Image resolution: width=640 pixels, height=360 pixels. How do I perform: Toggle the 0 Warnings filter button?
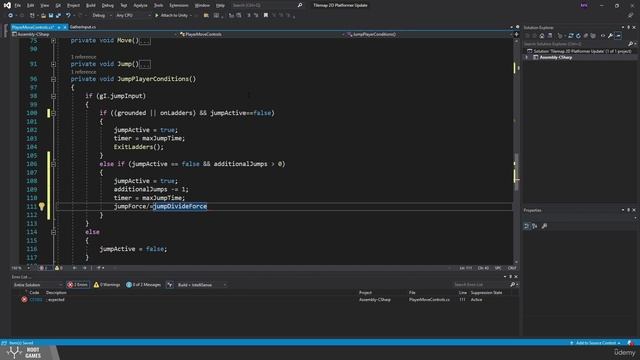tap(107, 284)
